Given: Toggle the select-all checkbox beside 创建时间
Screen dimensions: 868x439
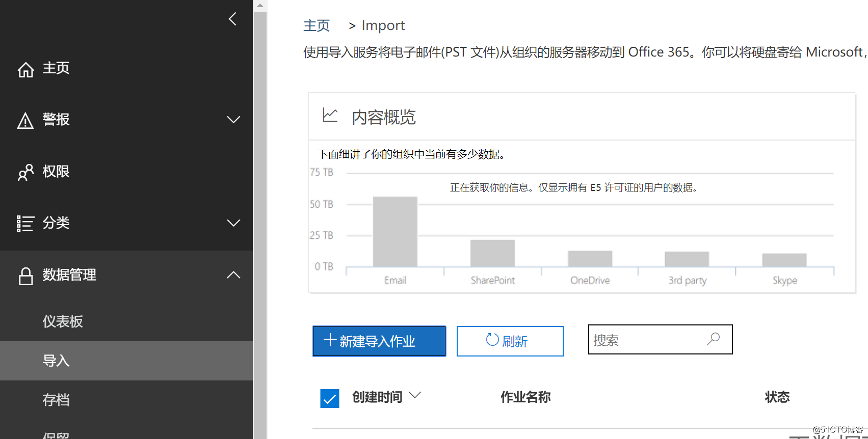Looking at the screenshot, I should [330, 398].
